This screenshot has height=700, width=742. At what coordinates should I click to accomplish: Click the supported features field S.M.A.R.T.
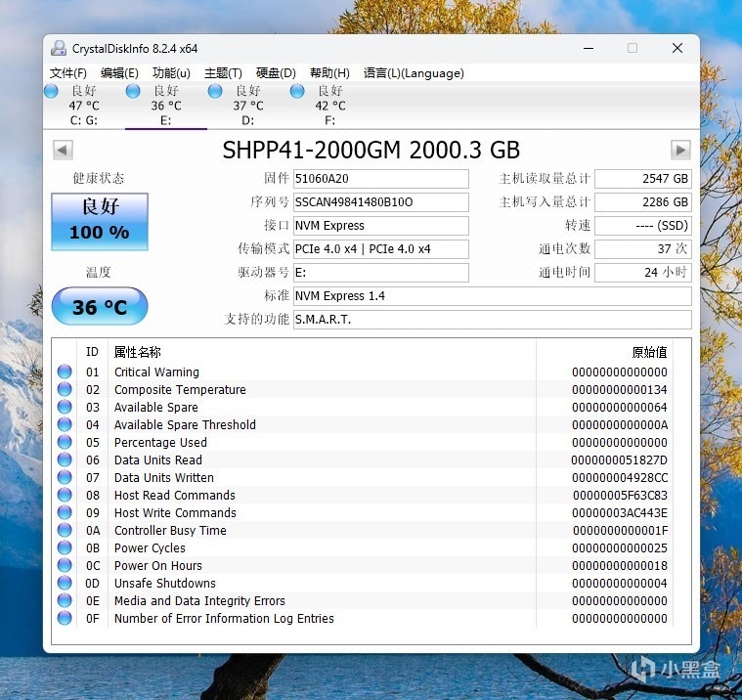pyautogui.click(x=492, y=320)
